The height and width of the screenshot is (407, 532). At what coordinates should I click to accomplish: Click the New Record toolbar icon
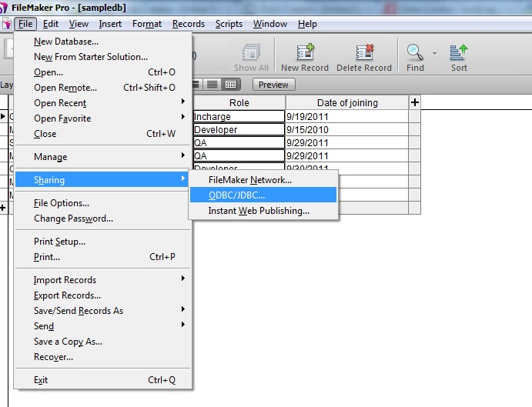click(x=305, y=52)
